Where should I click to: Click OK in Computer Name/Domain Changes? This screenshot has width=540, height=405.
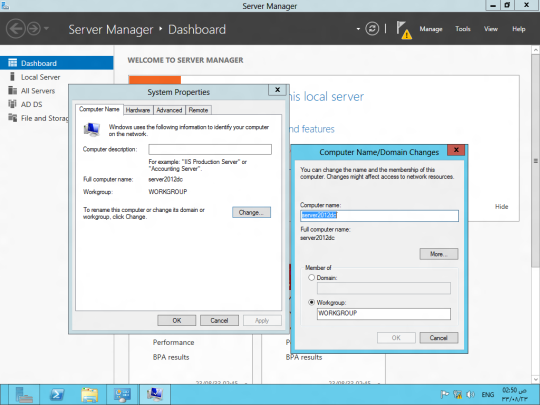[x=396, y=338]
